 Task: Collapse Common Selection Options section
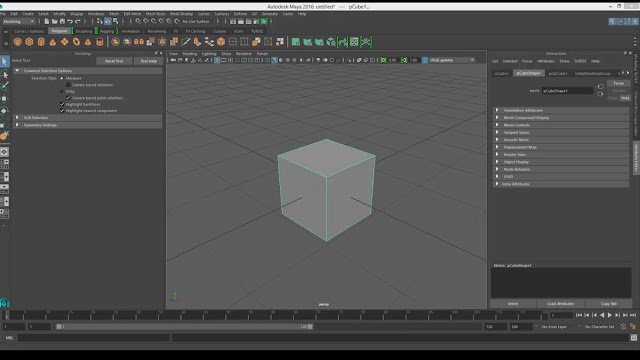pos(17,71)
